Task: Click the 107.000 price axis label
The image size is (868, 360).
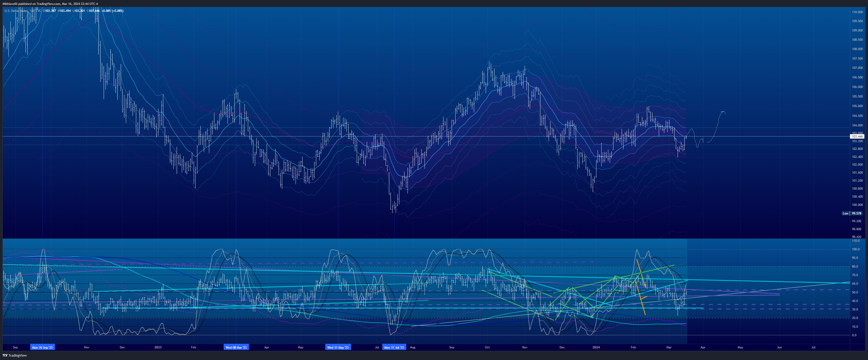Action: click(x=857, y=68)
